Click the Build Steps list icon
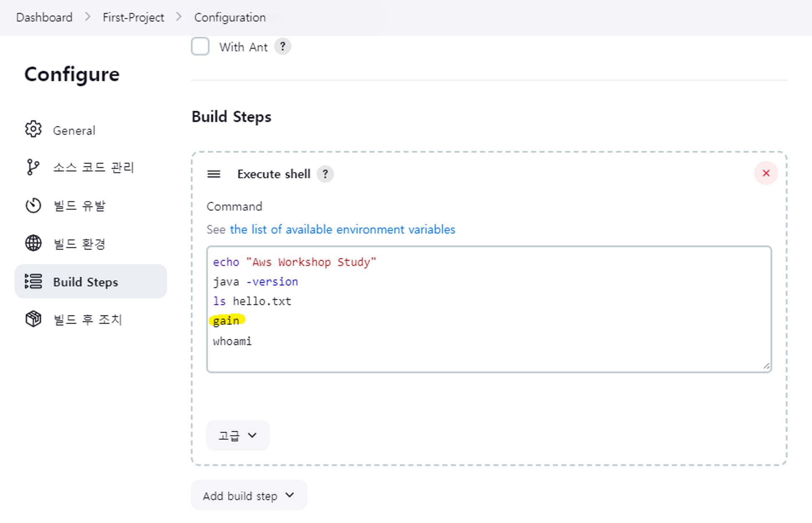812x523 pixels. 33,281
